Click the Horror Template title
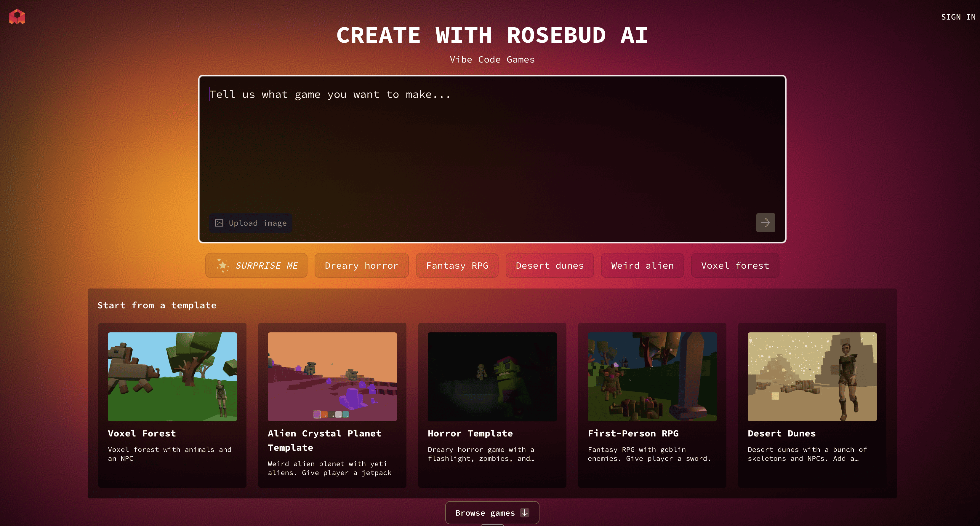 click(x=470, y=433)
